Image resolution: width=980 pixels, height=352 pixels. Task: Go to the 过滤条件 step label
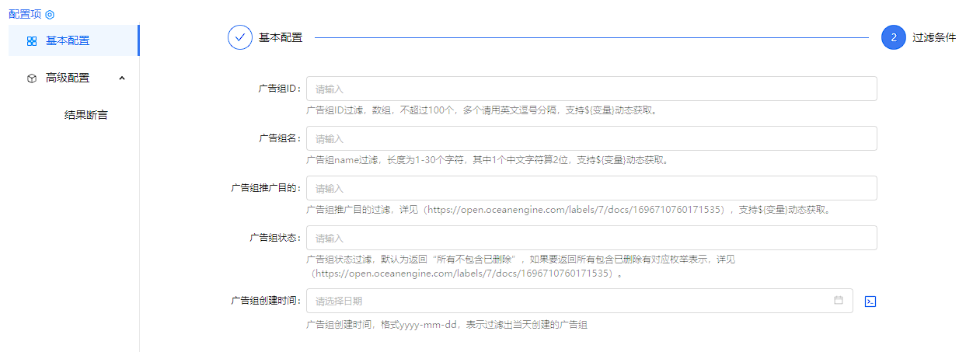click(934, 37)
